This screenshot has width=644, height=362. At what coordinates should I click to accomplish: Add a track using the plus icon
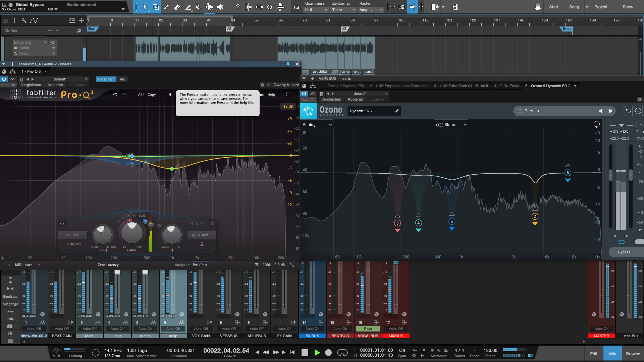coord(82,20)
